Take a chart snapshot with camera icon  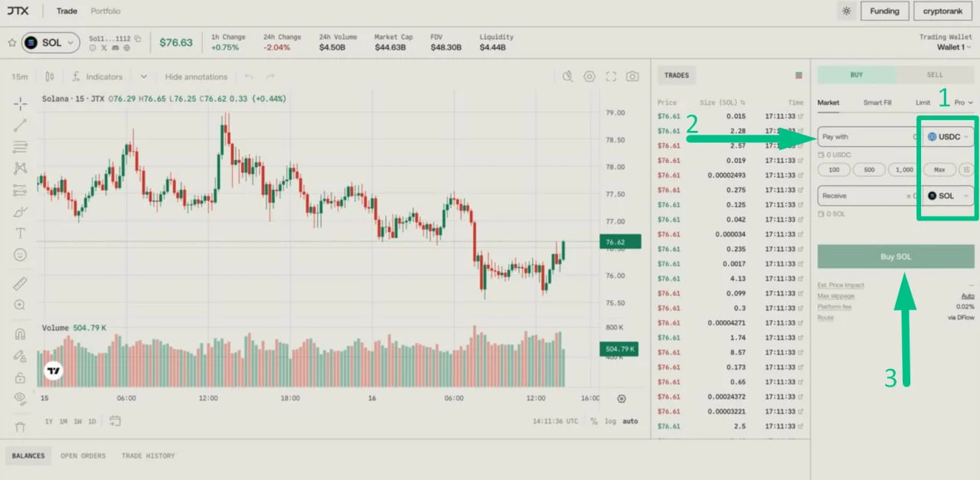pos(632,77)
